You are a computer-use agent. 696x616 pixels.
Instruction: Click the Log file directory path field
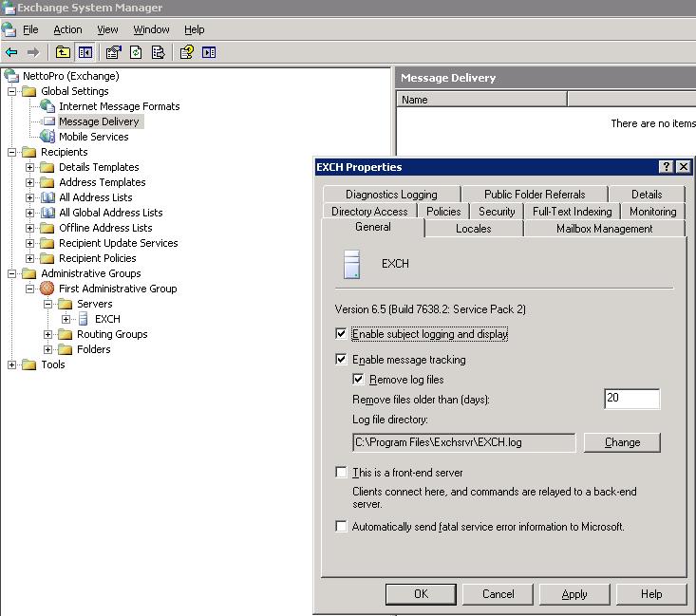[464, 442]
